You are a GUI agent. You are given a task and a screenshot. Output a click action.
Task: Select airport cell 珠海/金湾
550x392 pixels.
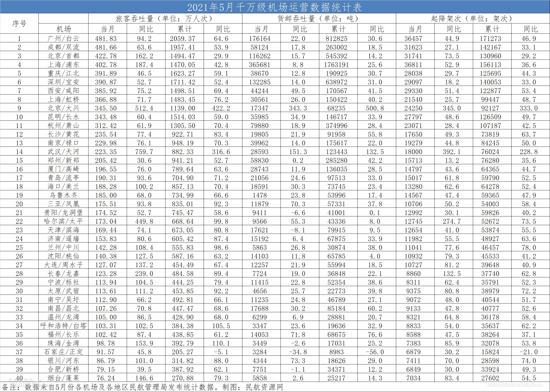tap(64, 343)
